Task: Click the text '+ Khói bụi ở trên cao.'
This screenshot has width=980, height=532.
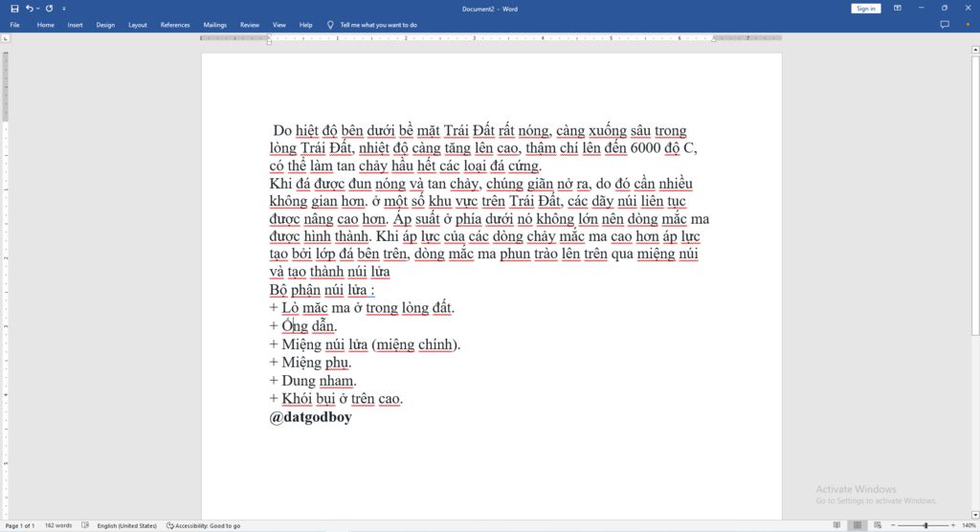Action: pyautogui.click(x=336, y=399)
